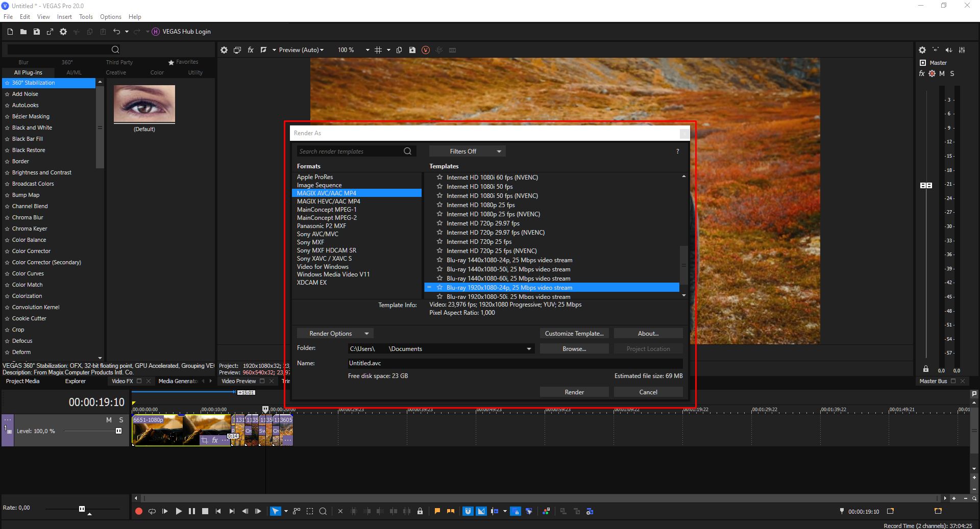Open the Preview (Auto) quality dropdown
980x529 pixels.
pos(301,50)
